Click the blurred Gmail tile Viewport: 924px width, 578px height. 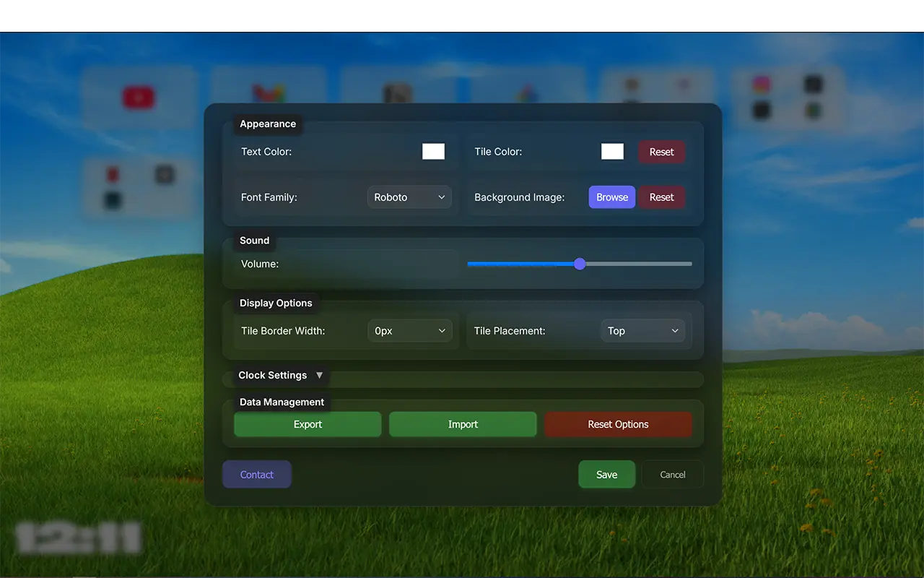[x=269, y=87]
